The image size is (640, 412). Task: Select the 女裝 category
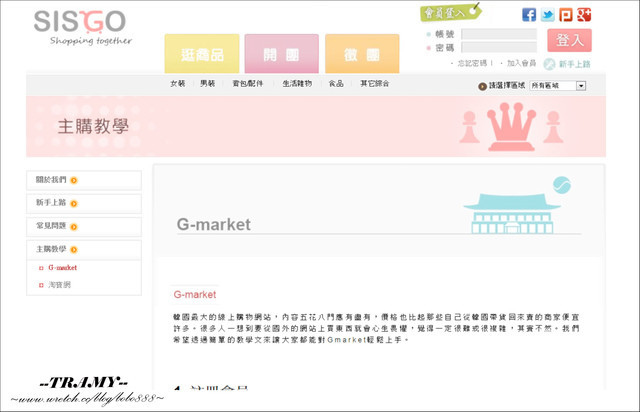coord(178,84)
